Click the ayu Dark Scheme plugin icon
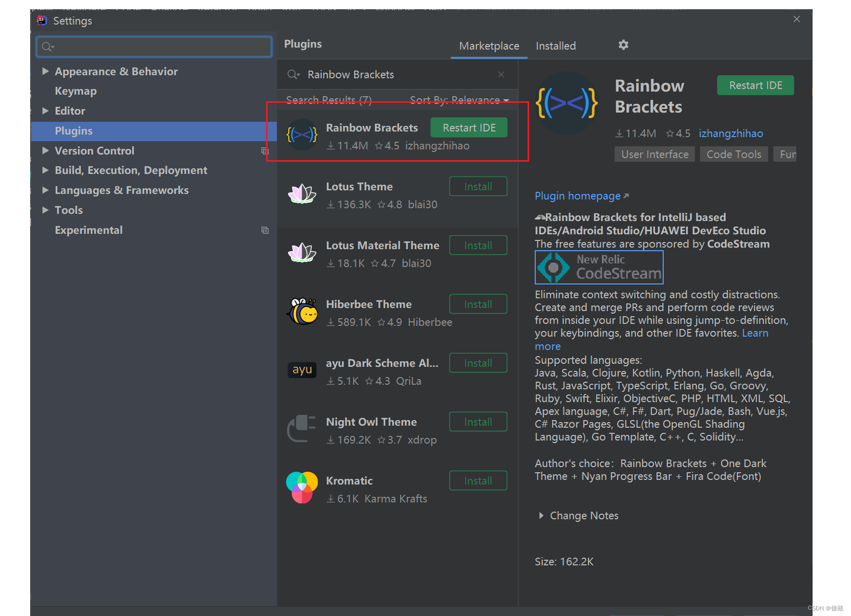 302,369
